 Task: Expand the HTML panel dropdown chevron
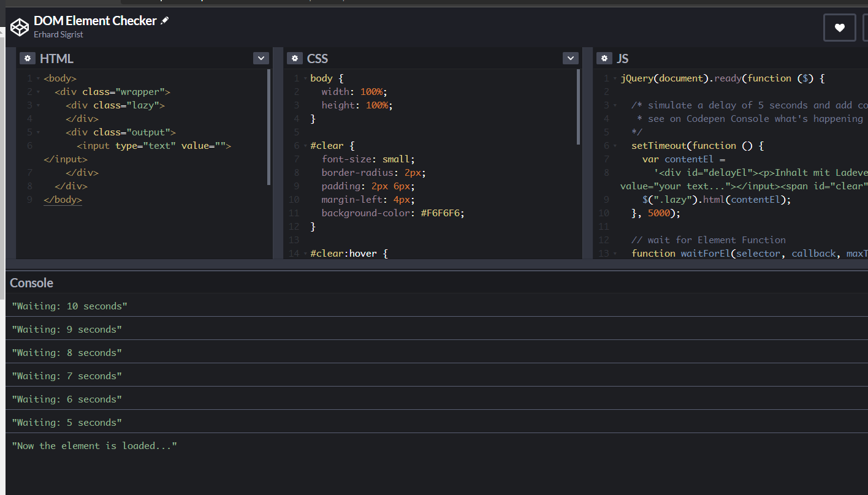[x=261, y=58]
